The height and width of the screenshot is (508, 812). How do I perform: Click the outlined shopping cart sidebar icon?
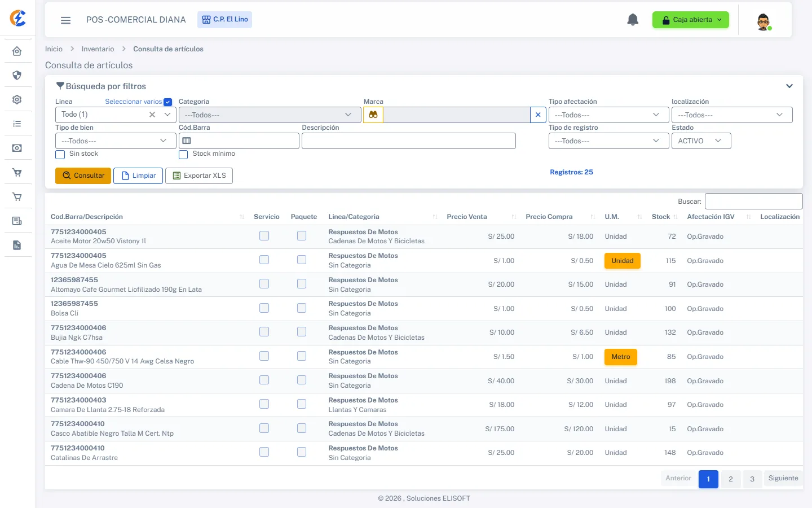click(17, 197)
